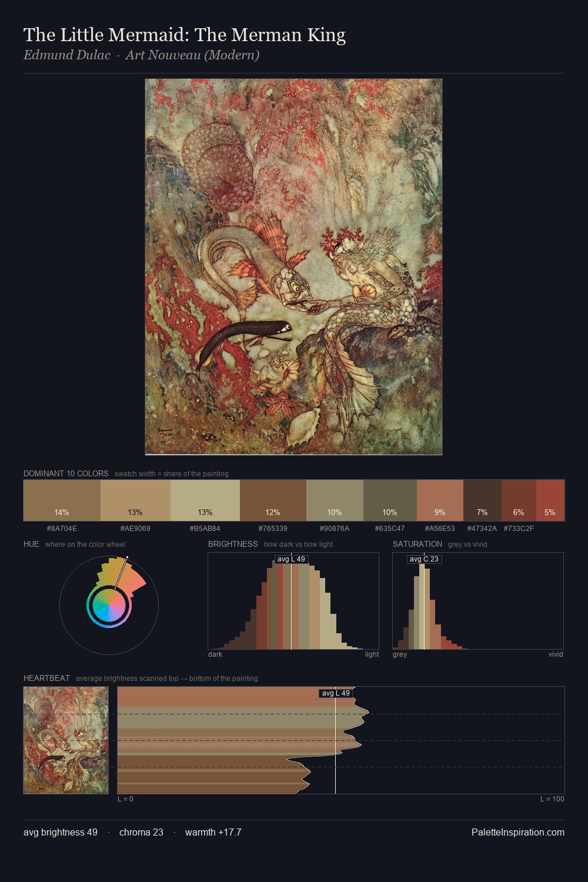
Task: Click the 5% red swatch
Action: [550, 500]
